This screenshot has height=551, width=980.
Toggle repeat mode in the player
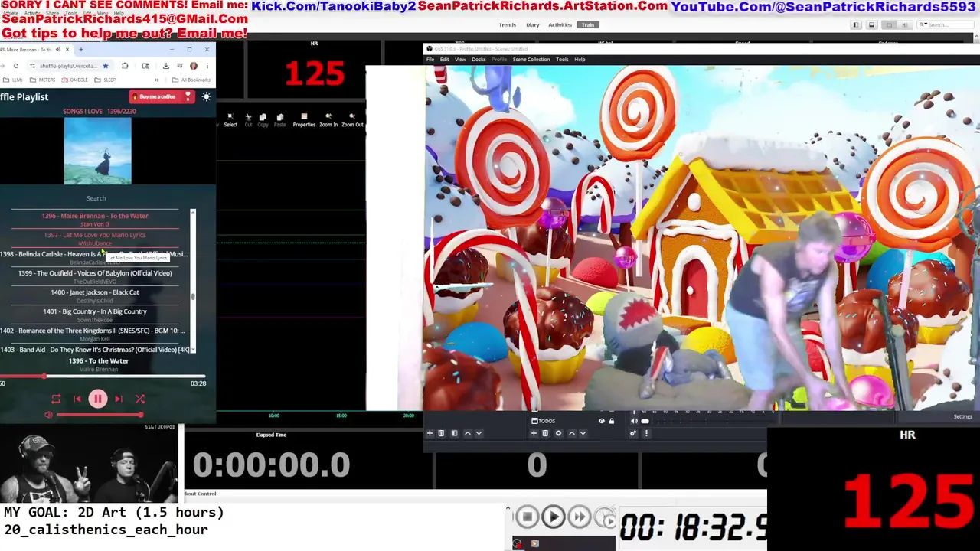tap(56, 399)
